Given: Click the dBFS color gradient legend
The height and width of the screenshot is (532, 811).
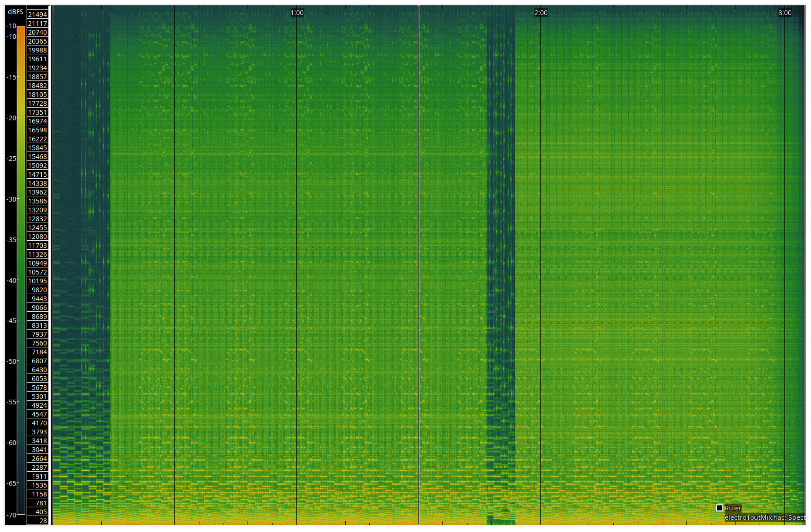Looking at the screenshot, I should click(20, 269).
